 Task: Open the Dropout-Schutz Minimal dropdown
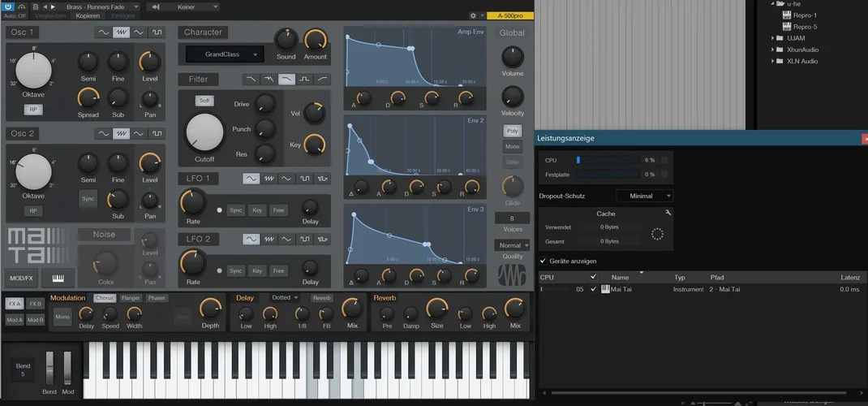click(x=644, y=196)
